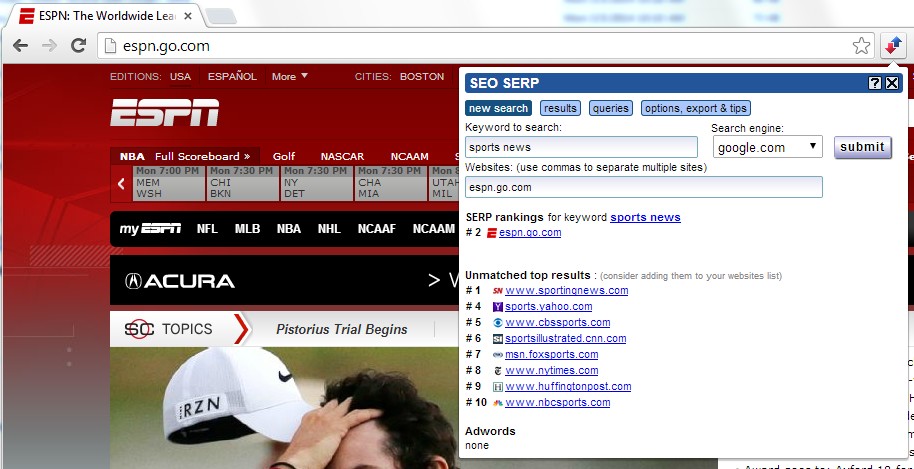Open the Search engine google.com dropdown

[x=768, y=147]
